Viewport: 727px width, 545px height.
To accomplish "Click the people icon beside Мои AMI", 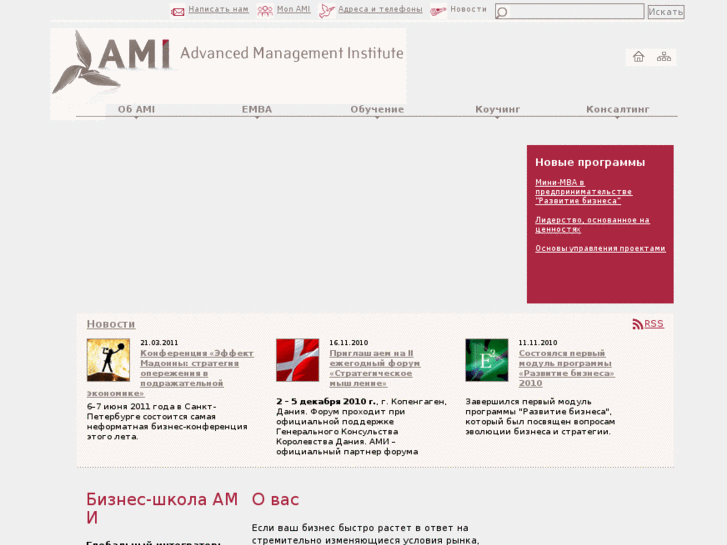I will (265, 11).
